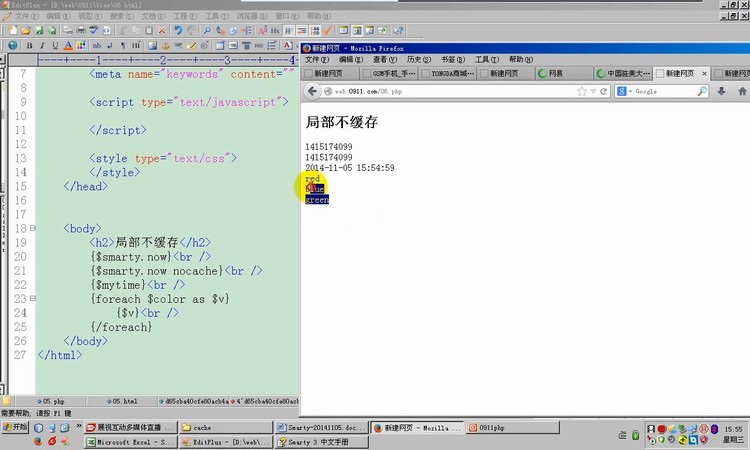Bookmark page with star icon

click(x=582, y=91)
